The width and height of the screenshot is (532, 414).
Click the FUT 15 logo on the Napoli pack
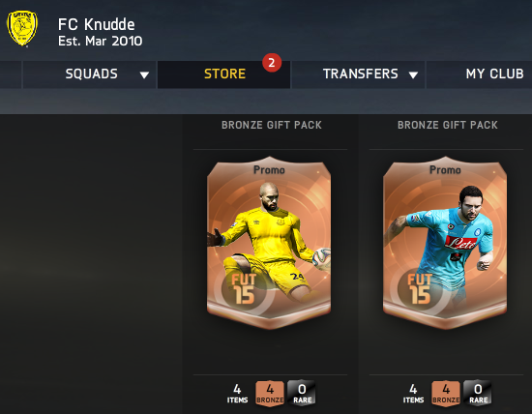pos(420,289)
